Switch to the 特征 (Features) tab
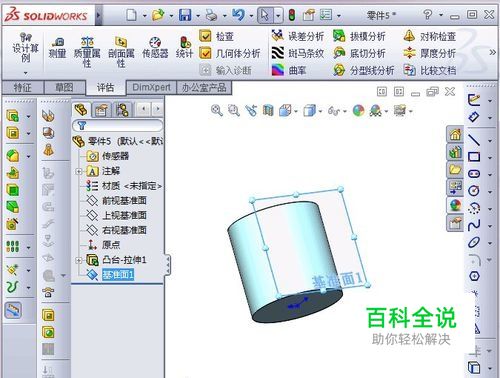Viewport: 500px width, 378px height. pyautogui.click(x=23, y=87)
